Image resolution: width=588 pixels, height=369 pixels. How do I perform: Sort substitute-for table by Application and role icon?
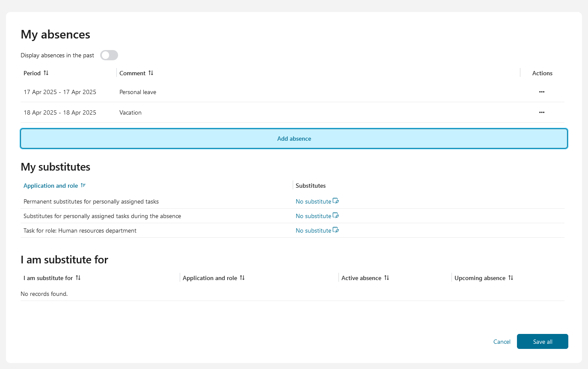[x=242, y=278]
